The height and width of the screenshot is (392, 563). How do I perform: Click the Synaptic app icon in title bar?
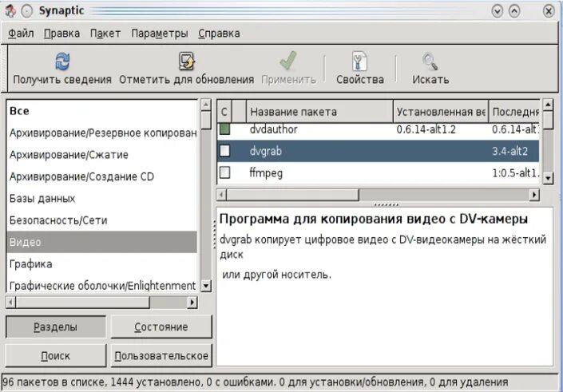point(10,11)
